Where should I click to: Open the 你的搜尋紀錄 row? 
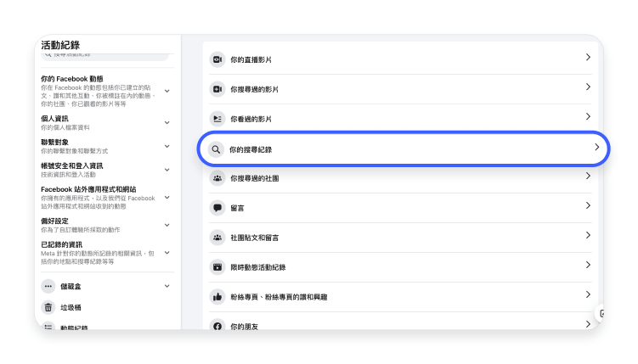401,148
